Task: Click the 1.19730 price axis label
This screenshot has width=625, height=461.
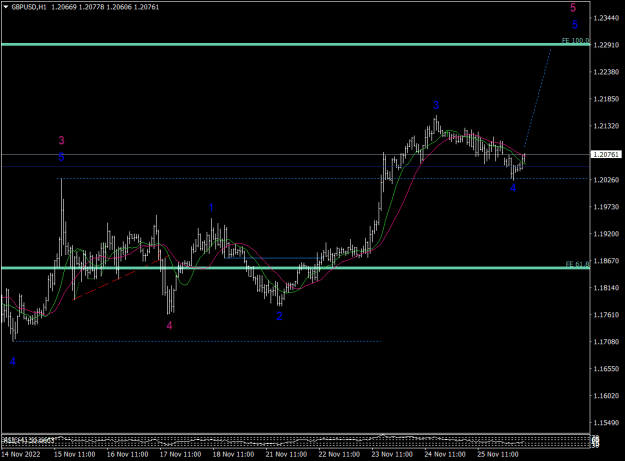Action: (605, 207)
